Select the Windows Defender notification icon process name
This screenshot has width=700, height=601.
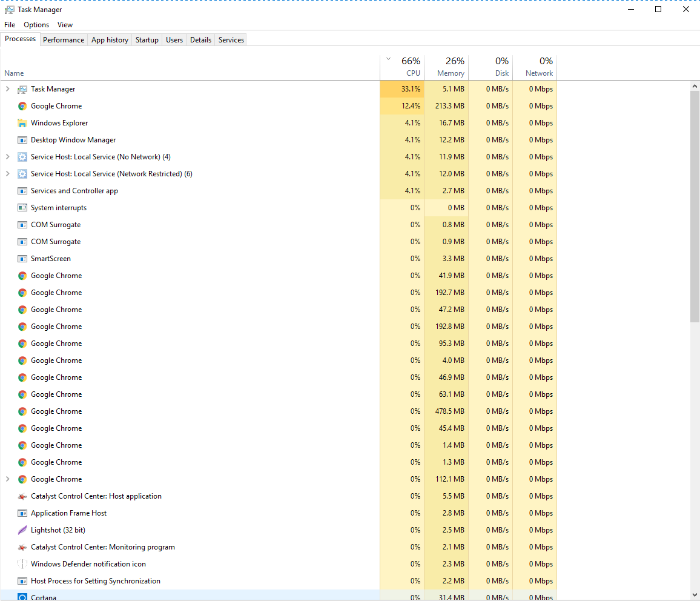(88, 565)
